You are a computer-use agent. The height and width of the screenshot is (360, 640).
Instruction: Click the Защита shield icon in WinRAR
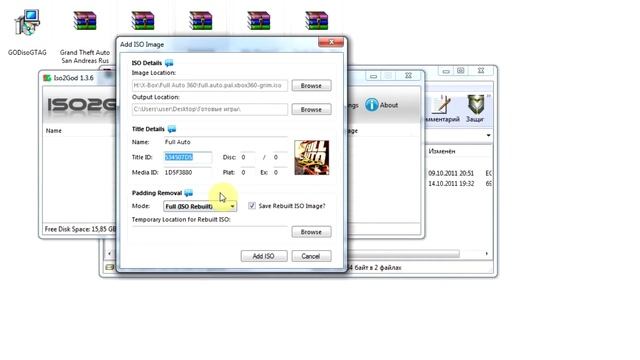[x=476, y=104]
